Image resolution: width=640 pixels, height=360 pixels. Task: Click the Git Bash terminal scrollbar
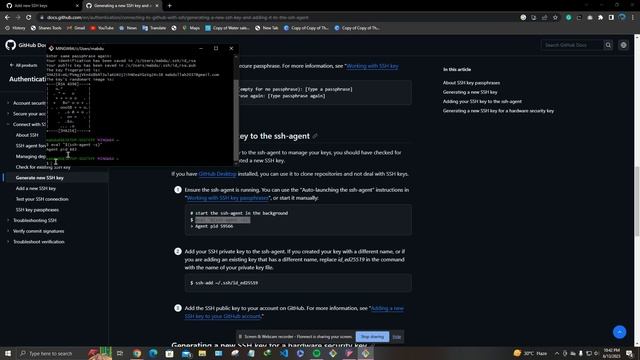point(236,120)
